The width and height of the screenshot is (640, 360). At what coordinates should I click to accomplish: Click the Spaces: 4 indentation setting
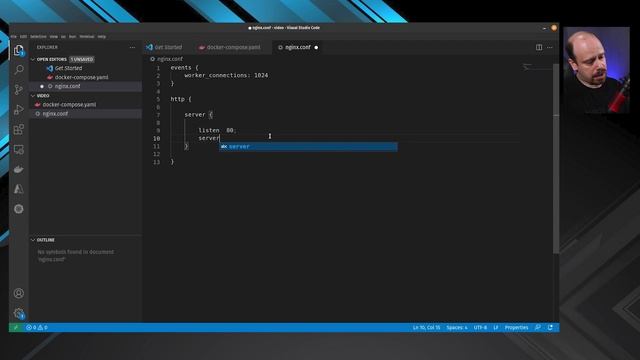tap(457, 327)
